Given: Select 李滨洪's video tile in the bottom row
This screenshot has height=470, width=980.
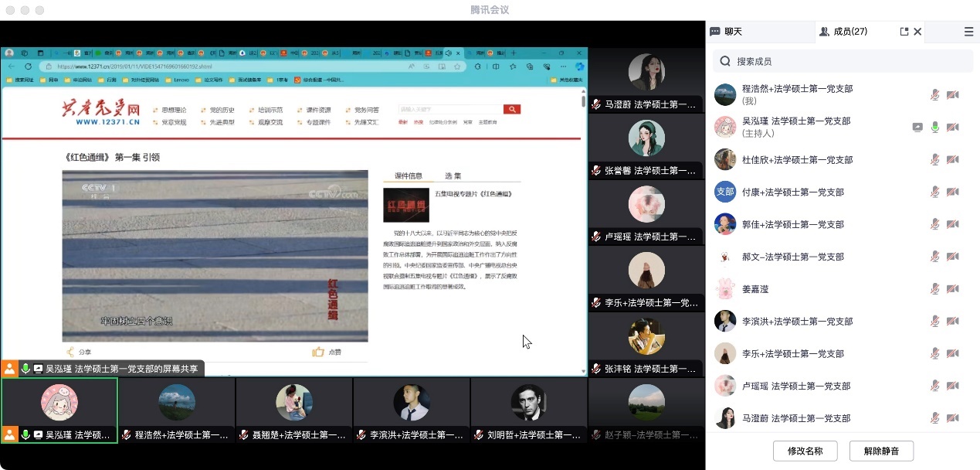Looking at the screenshot, I should click(x=412, y=410).
